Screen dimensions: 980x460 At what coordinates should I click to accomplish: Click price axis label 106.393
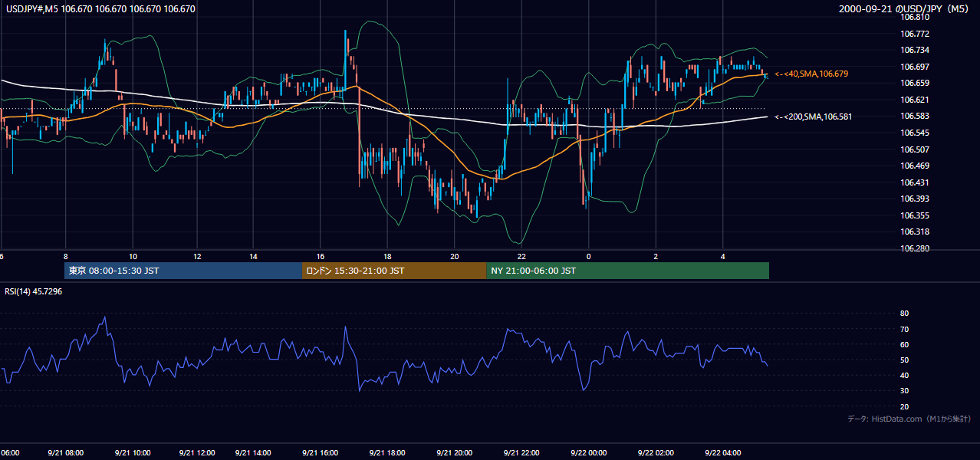915,199
